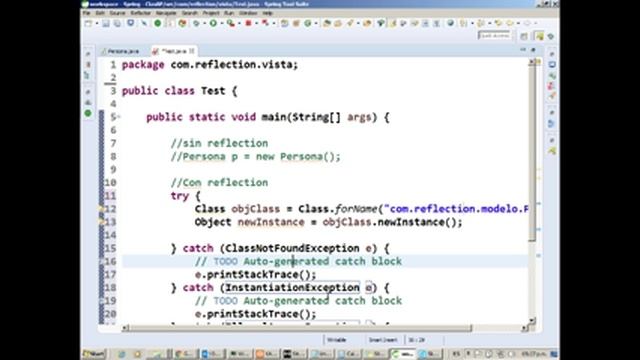Select the highlighted yellow perspective icon
The width and height of the screenshot is (640, 360).
click(540, 36)
